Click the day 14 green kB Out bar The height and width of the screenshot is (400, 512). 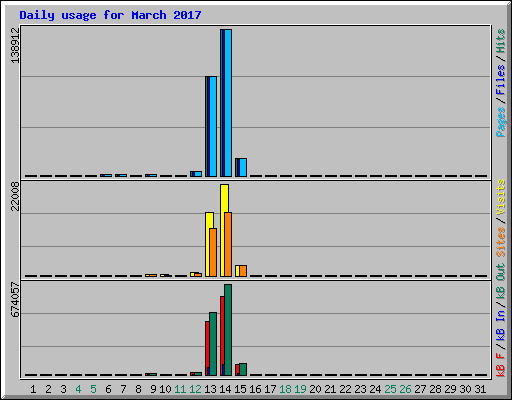[x=228, y=330]
